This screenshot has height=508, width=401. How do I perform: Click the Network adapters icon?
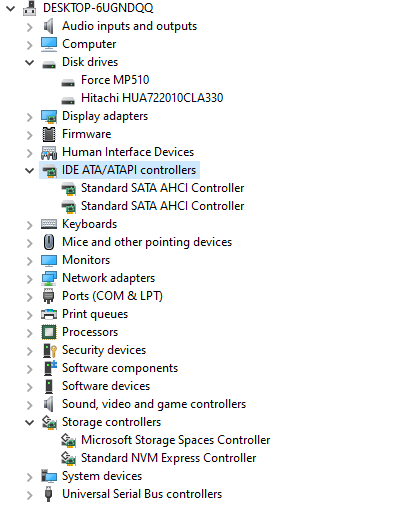click(x=49, y=278)
